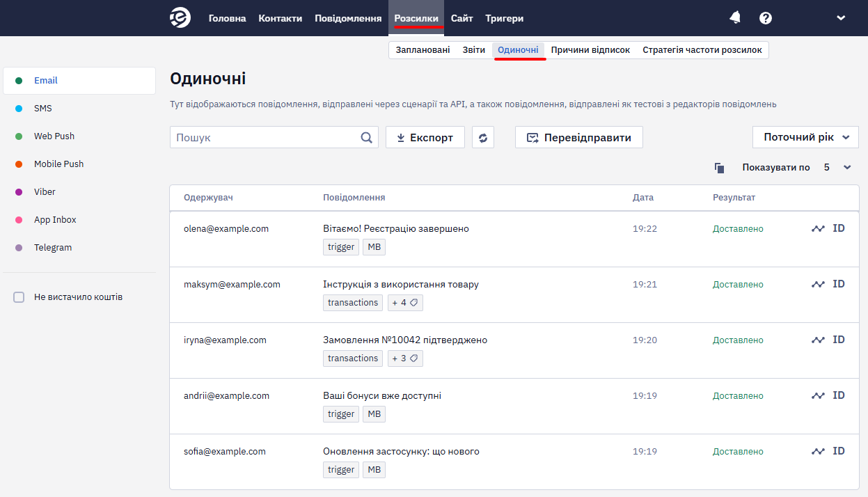Screen dimensions: 868x497
Task: Select the Одиночні tab
Action: tap(518, 50)
